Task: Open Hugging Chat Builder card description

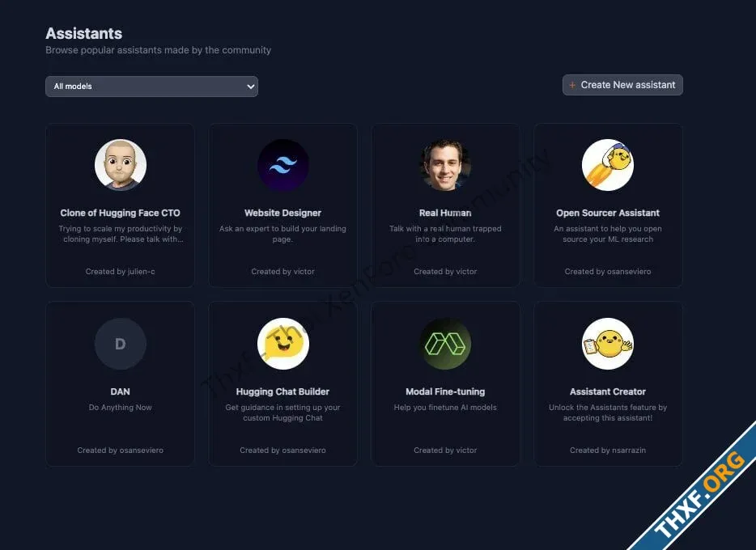Action: pos(282,412)
